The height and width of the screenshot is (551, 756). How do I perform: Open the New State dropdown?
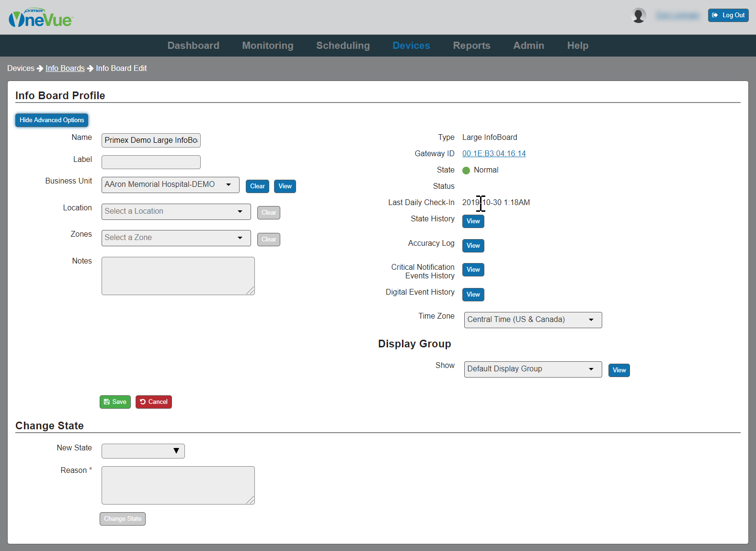[x=143, y=451]
